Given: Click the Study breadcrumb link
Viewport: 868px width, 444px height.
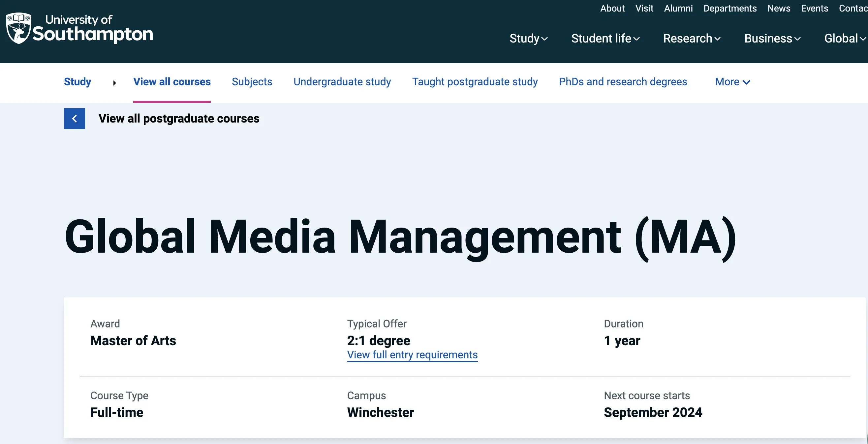Looking at the screenshot, I should tap(77, 82).
